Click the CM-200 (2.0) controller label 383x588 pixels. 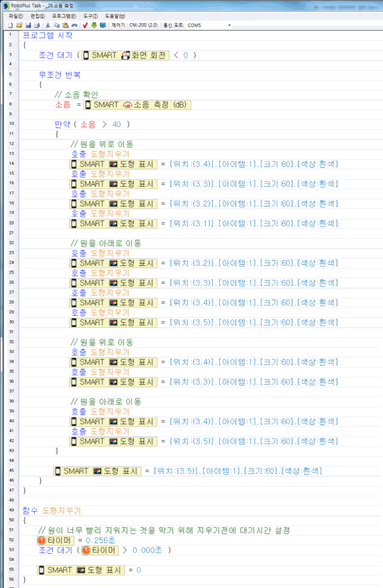pyautogui.click(x=135, y=25)
